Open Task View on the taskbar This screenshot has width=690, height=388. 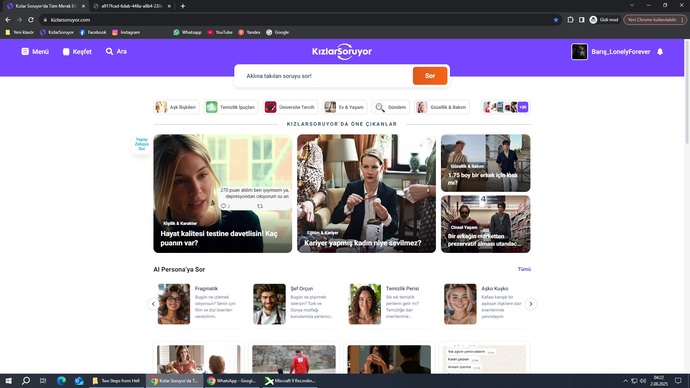pos(43,381)
